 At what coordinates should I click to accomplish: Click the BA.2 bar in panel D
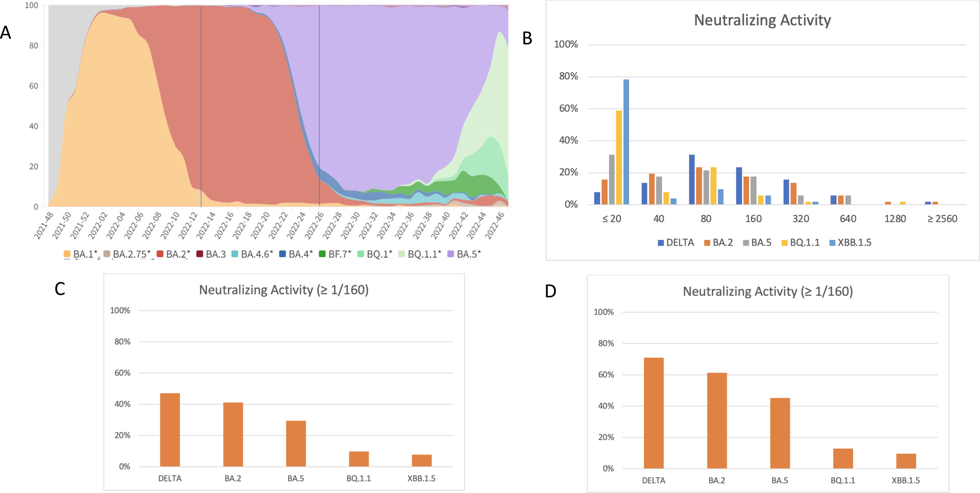tap(717, 420)
